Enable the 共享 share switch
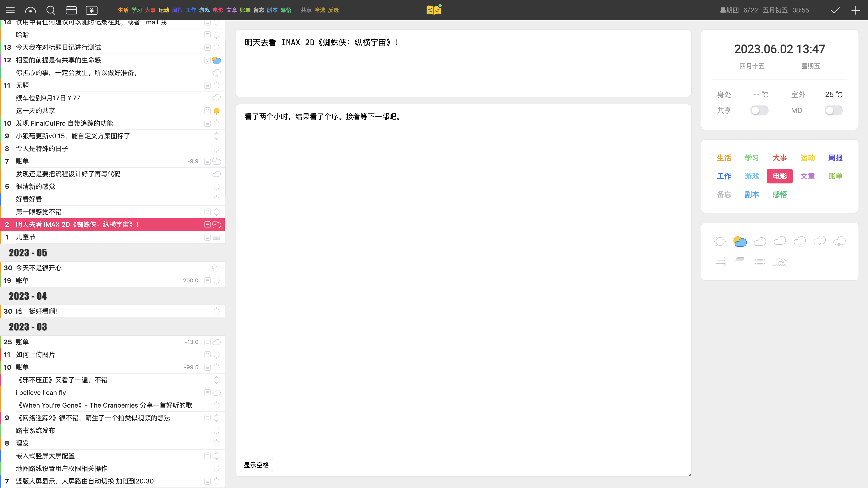This screenshot has height=488, width=868. [759, 110]
